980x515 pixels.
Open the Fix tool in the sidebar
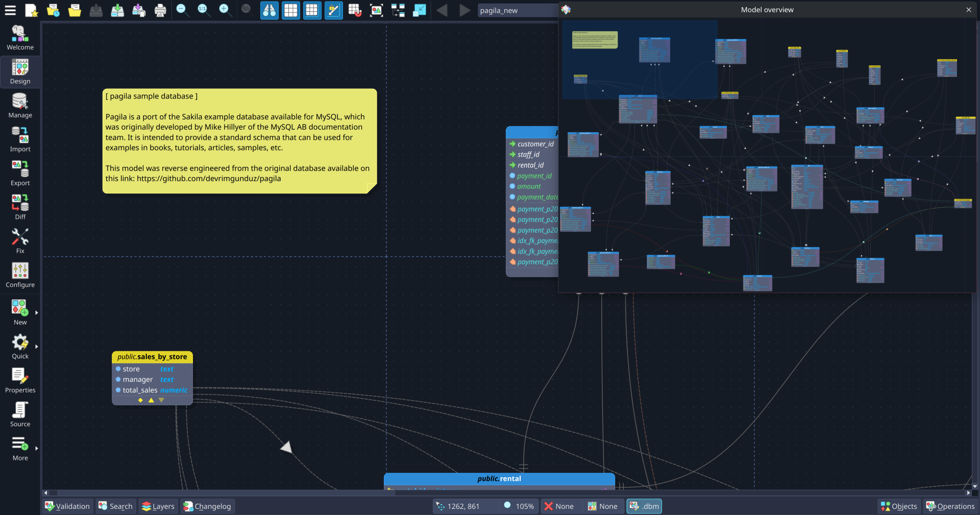pos(20,240)
